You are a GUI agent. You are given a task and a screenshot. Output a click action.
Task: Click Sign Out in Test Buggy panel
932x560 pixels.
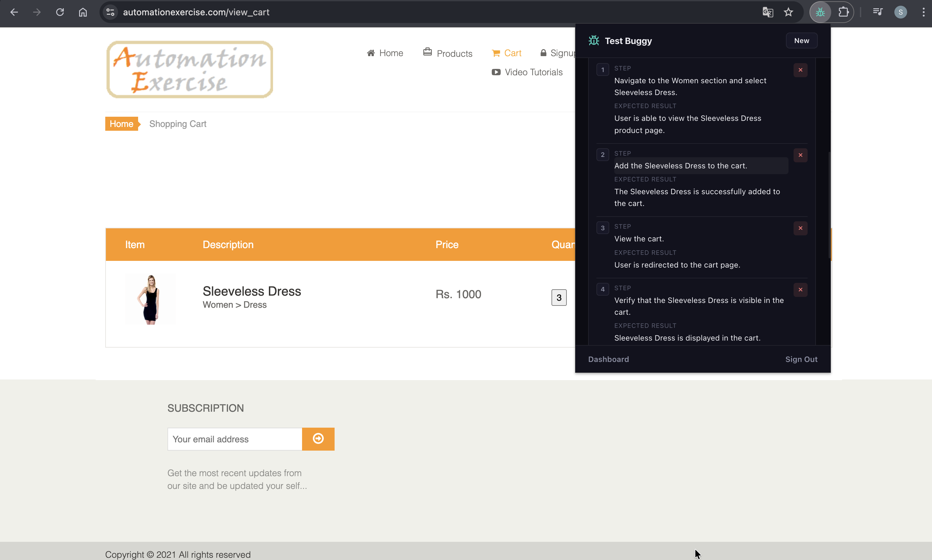click(x=801, y=359)
